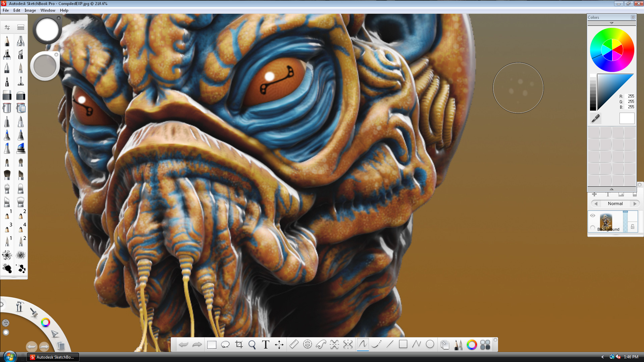Viewport: 644px width, 362px height.
Task: Switch to next blend mode right arrow
Action: tap(635, 204)
